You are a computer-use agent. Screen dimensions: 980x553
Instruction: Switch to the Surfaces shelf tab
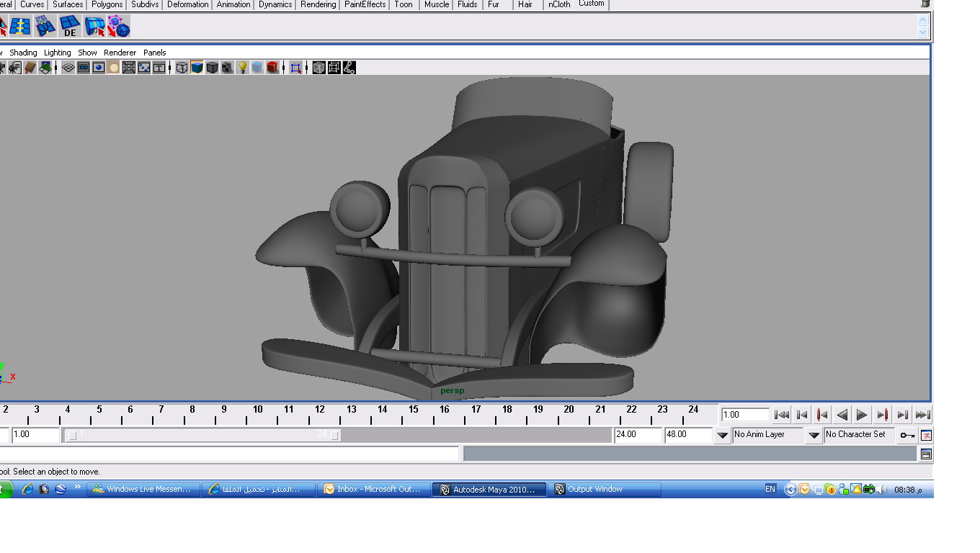click(68, 4)
